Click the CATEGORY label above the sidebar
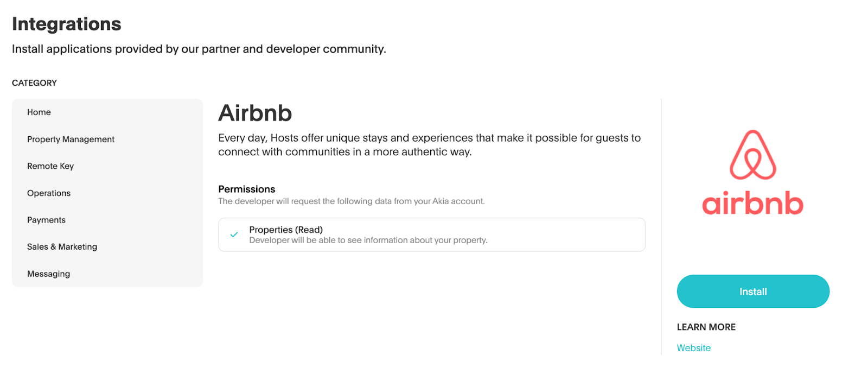The image size is (868, 374). click(34, 83)
